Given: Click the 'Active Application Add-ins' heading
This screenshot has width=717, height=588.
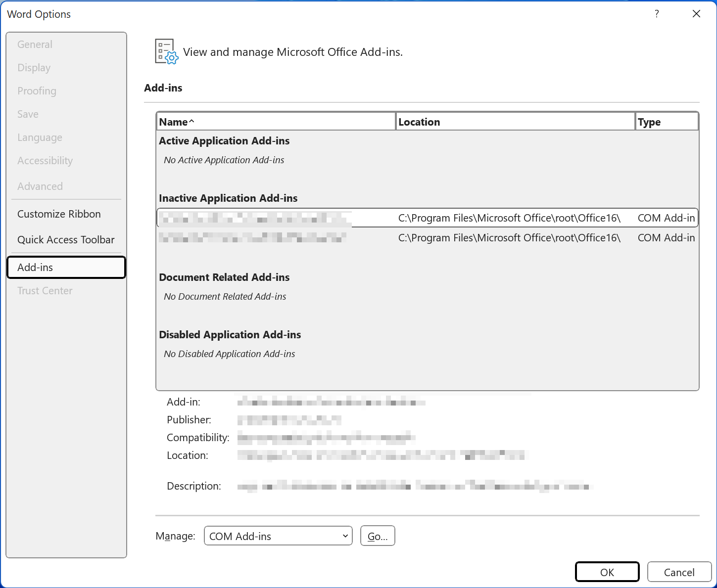Looking at the screenshot, I should pos(224,141).
